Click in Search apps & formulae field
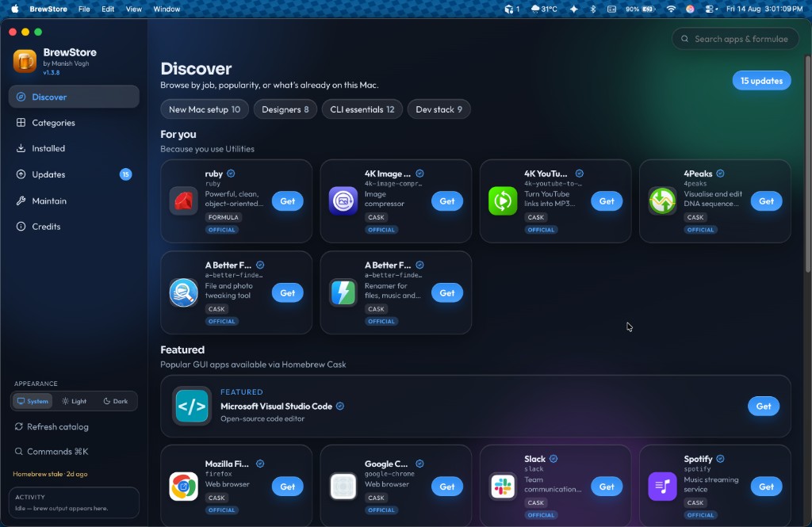The width and height of the screenshot is (812, 527). click(x=735, y=39)
